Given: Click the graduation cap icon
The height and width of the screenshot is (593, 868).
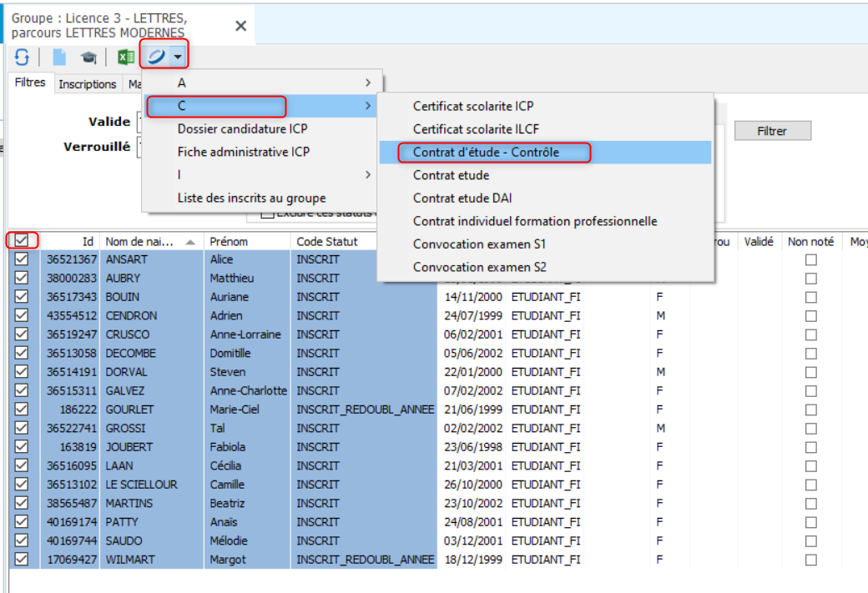Looking at the screenshot, I should click(x=88, y=57).
